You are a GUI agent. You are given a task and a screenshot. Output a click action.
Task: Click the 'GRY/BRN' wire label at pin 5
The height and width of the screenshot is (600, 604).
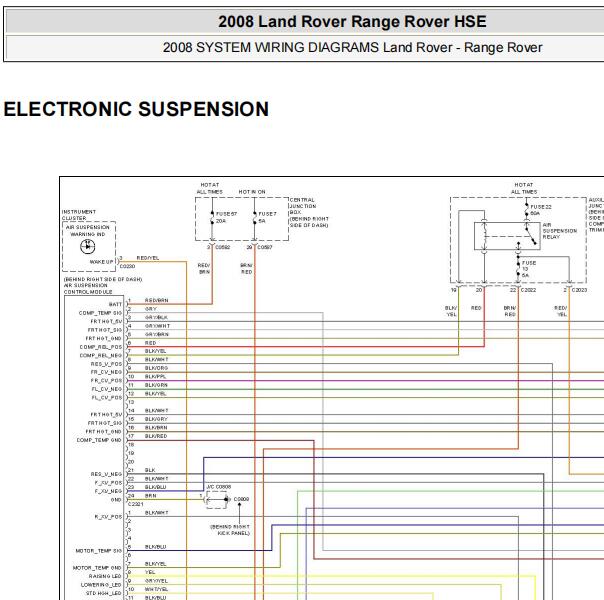click(x=156, y=334)
